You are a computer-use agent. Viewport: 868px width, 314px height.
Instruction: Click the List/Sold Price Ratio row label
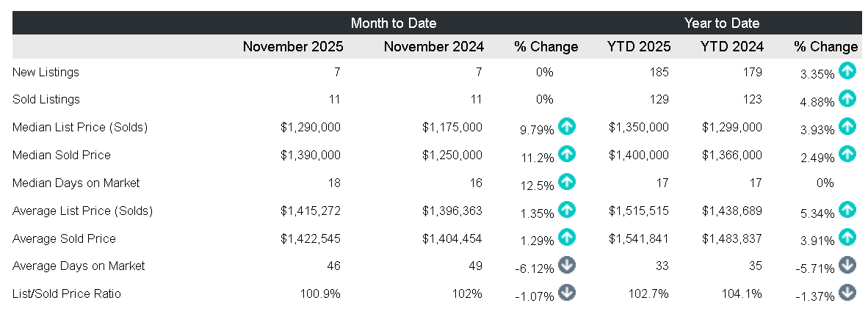(x=67, y=293)
